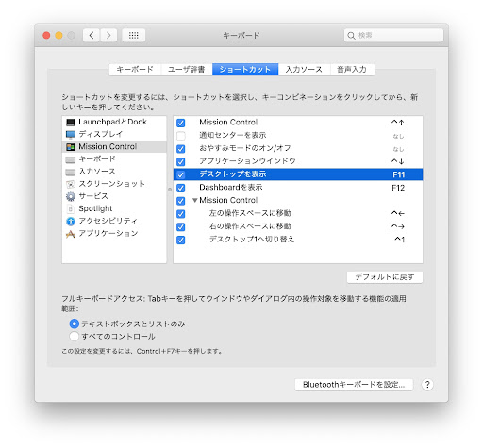Select テキストボックスとリストのみ radio button
Screen dimensions: 483x448
75,324
